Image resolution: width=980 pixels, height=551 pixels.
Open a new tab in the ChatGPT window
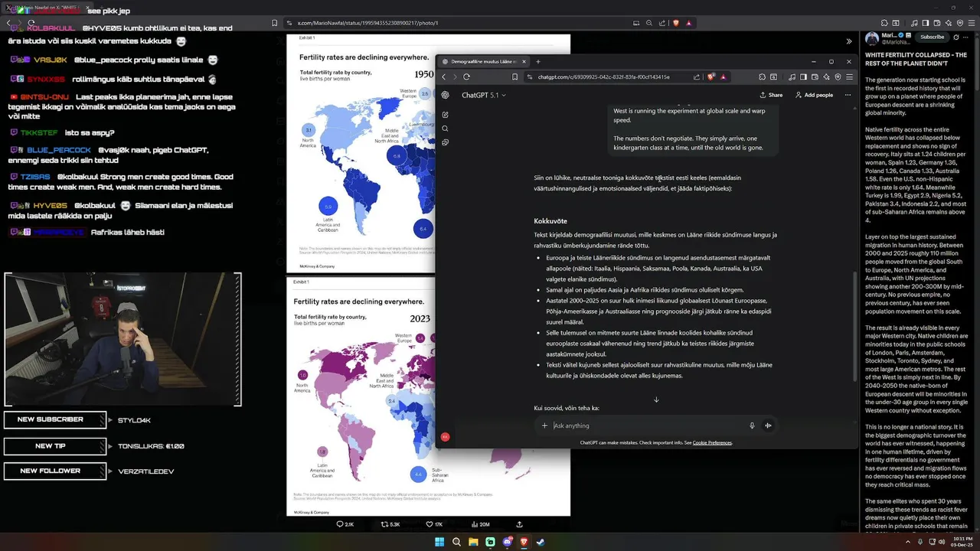[x=537, y=61]
